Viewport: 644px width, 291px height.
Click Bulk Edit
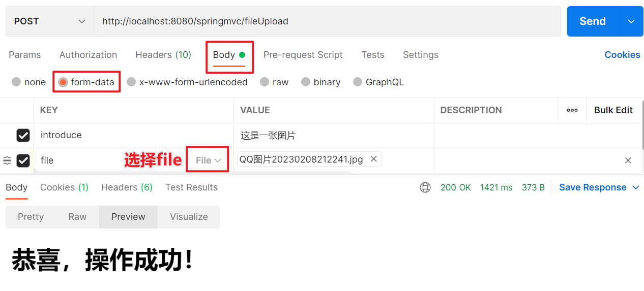click(x=613, y=110)
